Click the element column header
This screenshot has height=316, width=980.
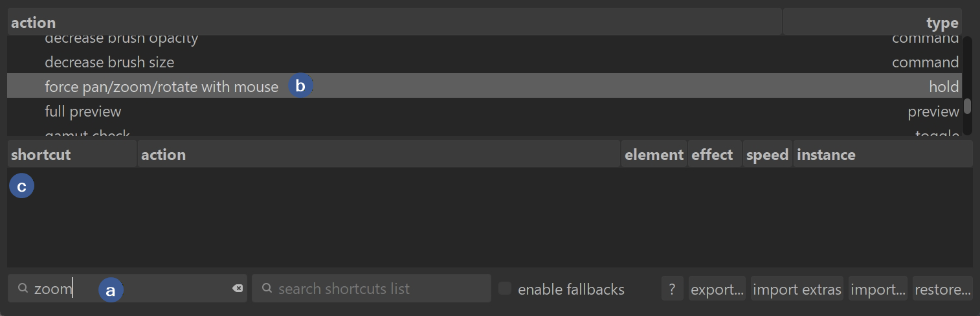(x=654, y=155)
